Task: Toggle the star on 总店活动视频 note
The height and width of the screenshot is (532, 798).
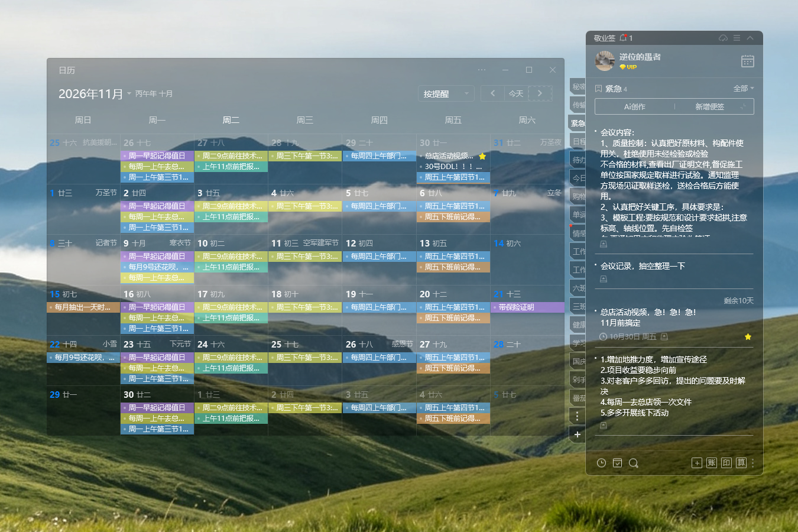Action: point(748,336)
